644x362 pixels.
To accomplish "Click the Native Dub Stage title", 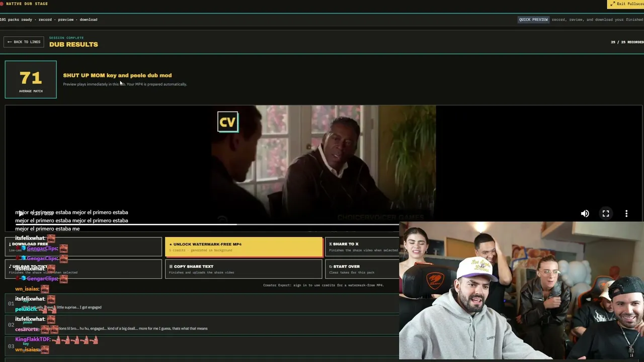I will pos(27,4).
